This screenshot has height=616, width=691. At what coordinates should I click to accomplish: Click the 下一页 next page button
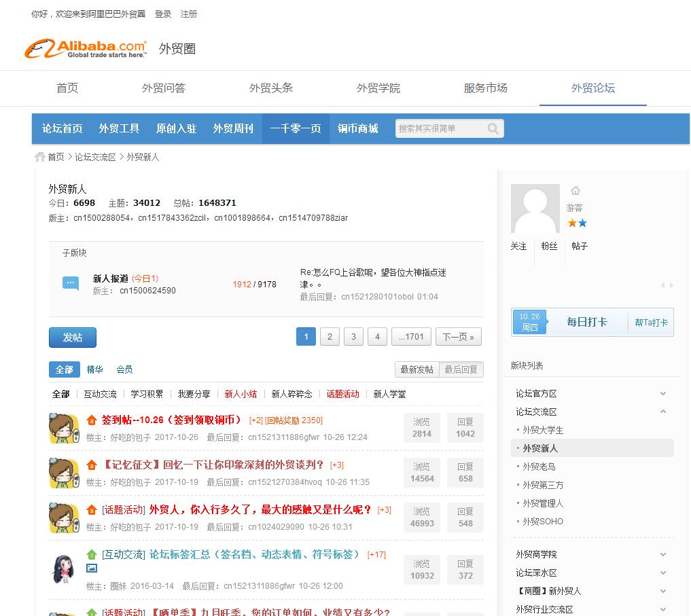click(x=459, y=337)
